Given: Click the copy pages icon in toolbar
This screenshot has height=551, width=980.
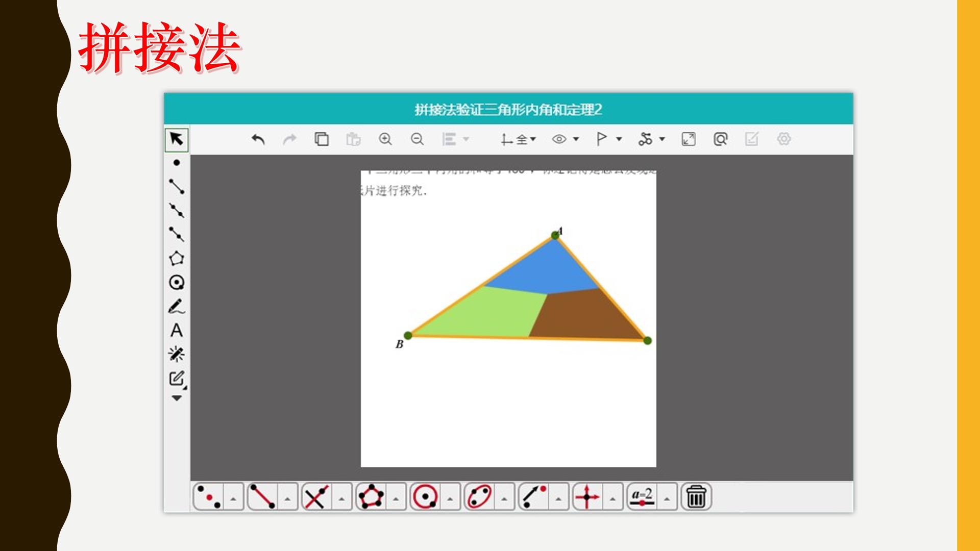Looking at the screenshot, I should coord(322,139).
